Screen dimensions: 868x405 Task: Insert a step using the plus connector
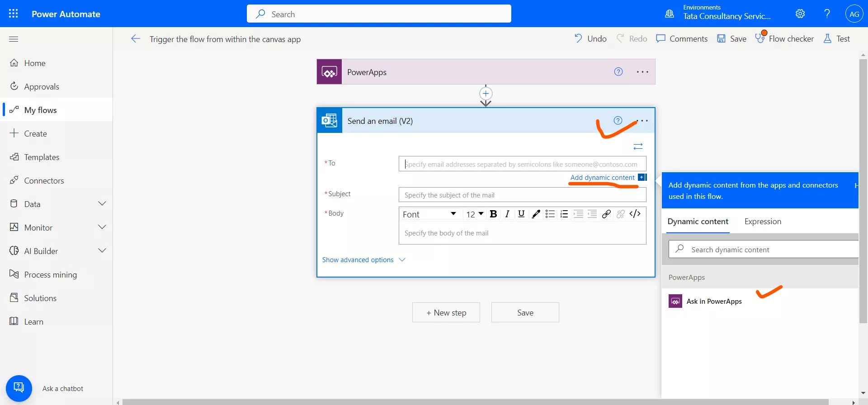coord(486,94)
